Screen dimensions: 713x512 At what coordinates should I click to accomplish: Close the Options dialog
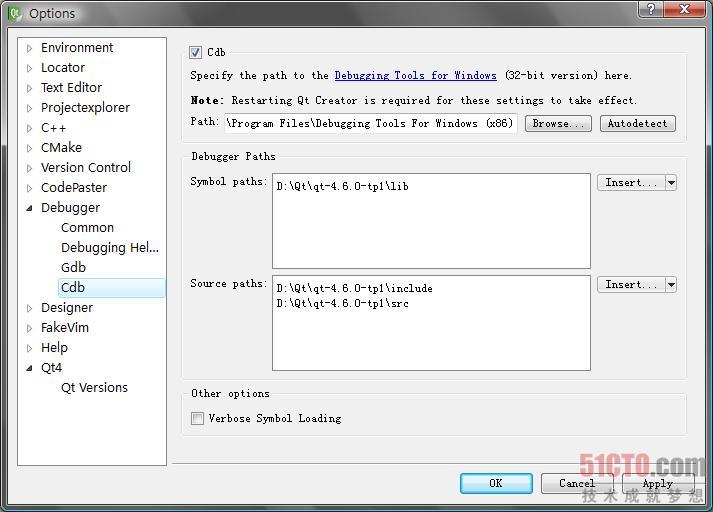click(684, 9)
